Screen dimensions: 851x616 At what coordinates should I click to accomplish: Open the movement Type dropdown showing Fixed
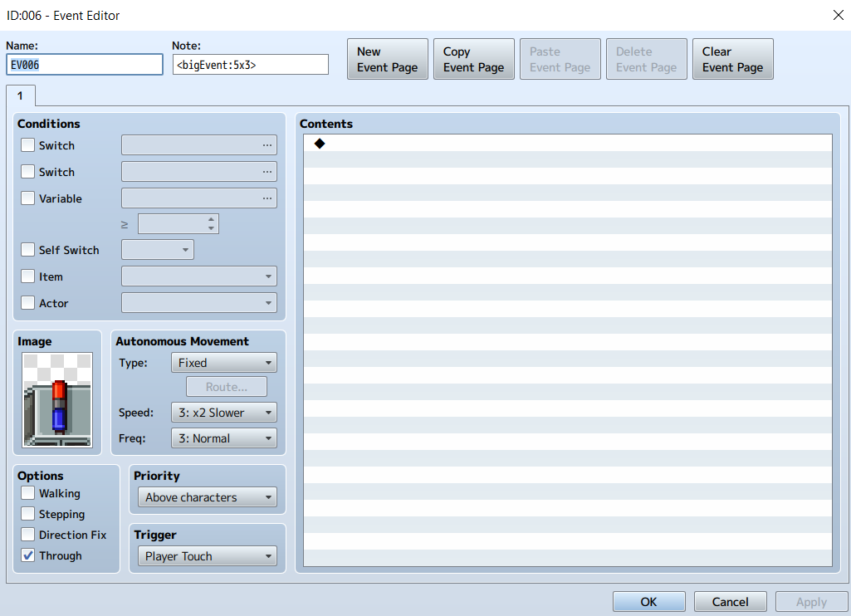(223, 363)
